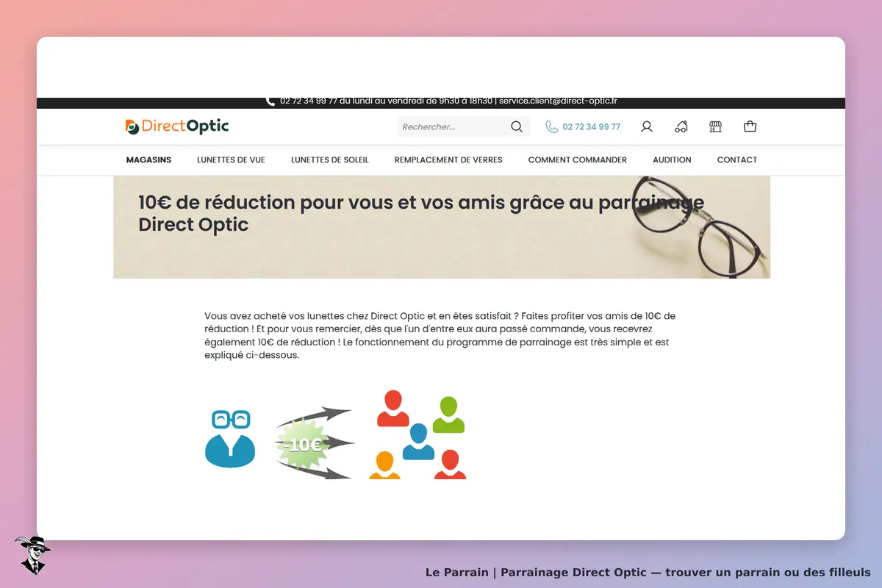Click the paragraph starting "Vous avez acheté"
This screenshot has height=588, width=882.
[x=440, y=336]
